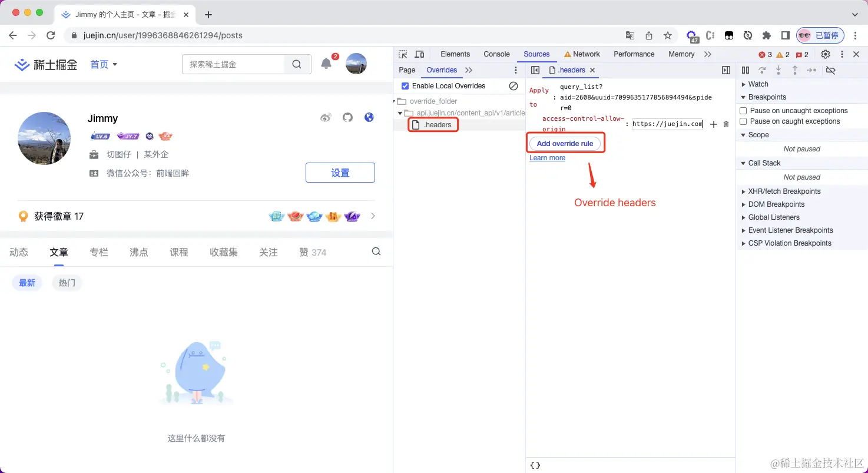Viewport: 868px width, 473px height.
Task: Click the magnifier button beside 探索稀土掘金
Action: (x=297, y=64)
